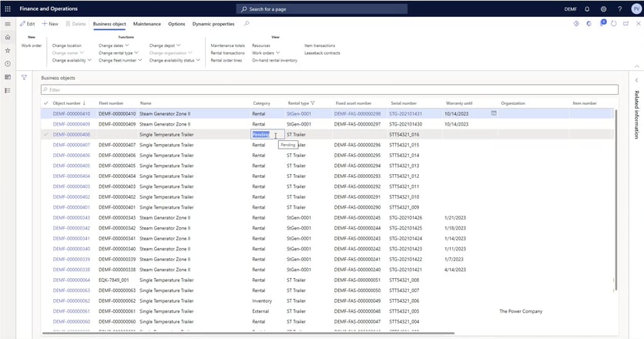The width and height of the screenshot is (644, 339).
Task: Click the Office integration icon
Action: click(x=589, y=24)
